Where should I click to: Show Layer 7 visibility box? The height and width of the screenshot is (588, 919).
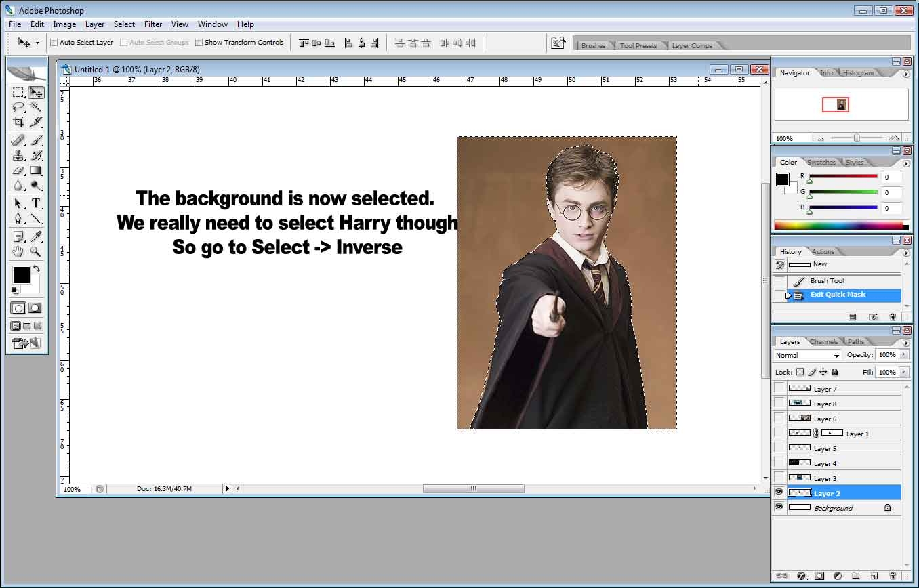point(779,388)
